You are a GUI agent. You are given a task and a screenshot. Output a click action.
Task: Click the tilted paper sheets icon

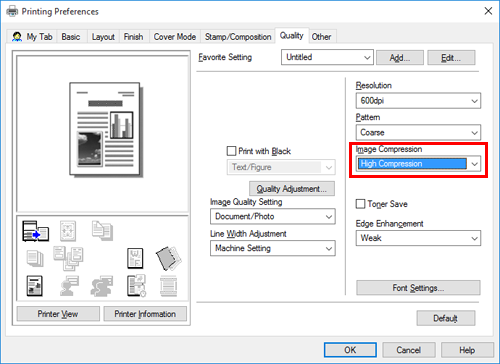(x=169, y=258)
